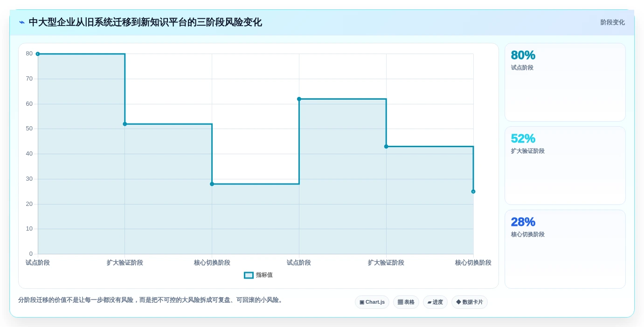Screen dimensions: 644x327
Task: Click the data point at value 62
Action: click(299, 99)
